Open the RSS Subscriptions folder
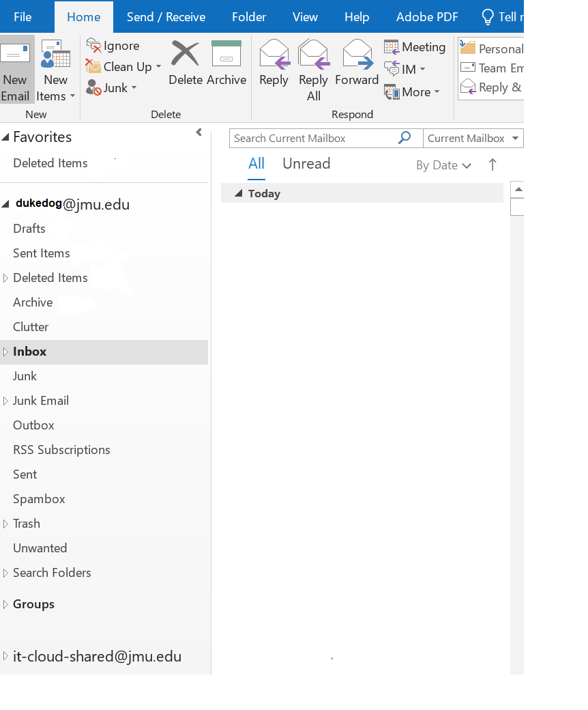The width and height of the screenshot is (588, 710). 61,450
